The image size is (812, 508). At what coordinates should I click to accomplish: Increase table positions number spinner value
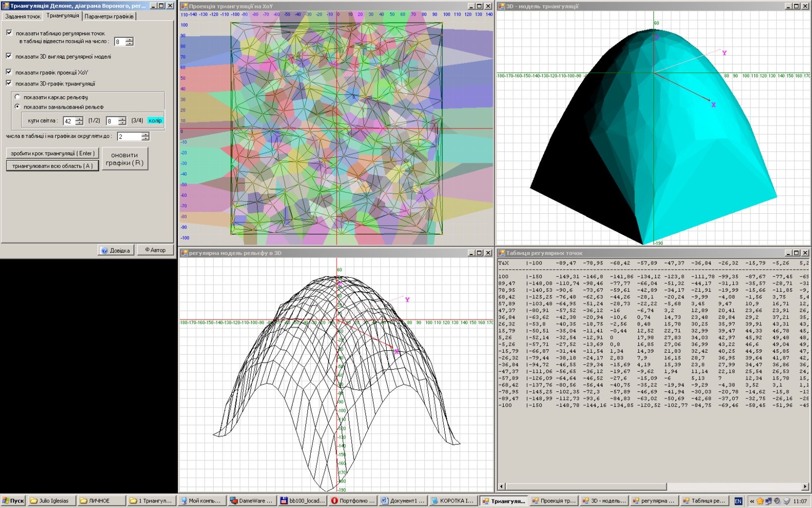(x=129, y=40)
